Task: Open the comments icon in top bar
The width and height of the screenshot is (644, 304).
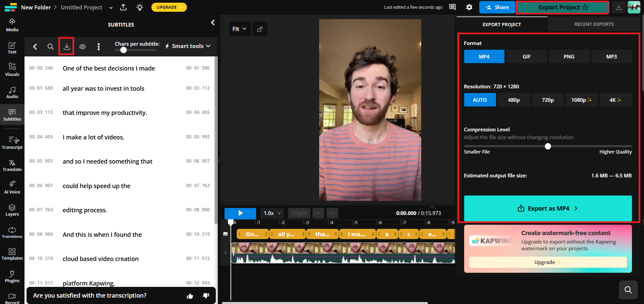Action: pos(452,7)
